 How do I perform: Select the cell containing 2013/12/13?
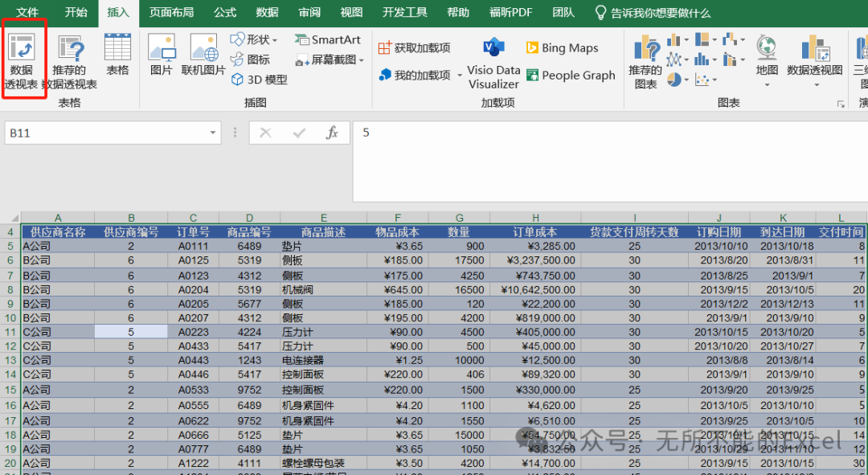[783, 304]
